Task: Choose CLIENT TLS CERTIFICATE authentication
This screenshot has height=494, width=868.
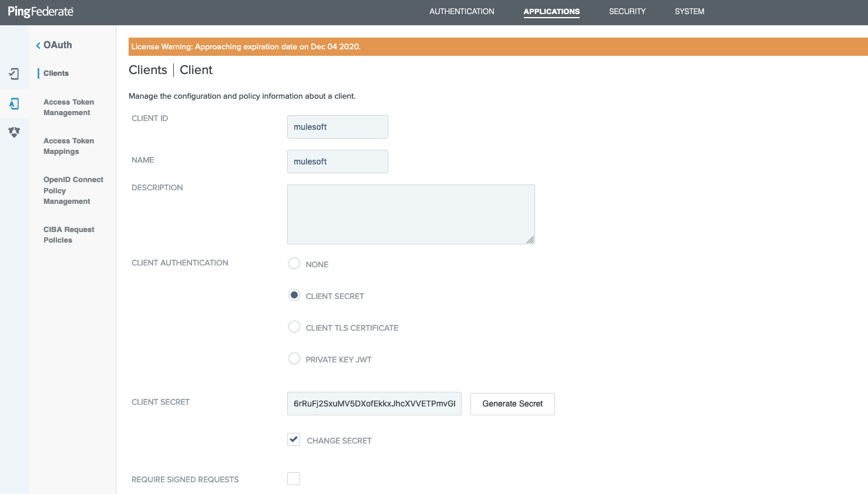Action: point(294,327)
